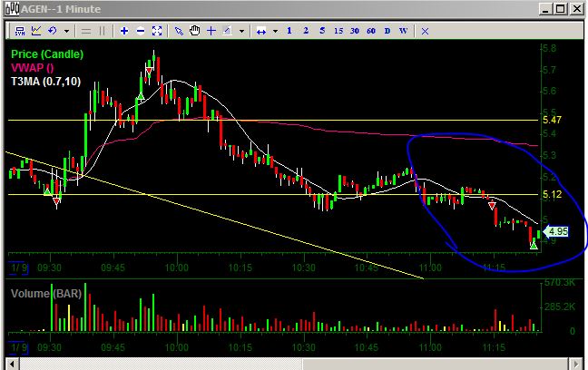Maximize the AGEN chart window
The image size is (588, 370).
561,9
